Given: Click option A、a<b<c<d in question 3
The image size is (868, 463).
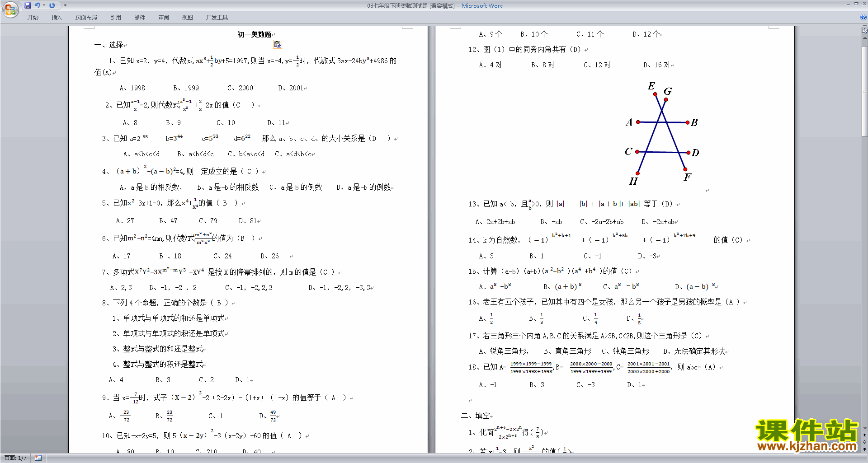Looking at the screenshot, I should click(142, 154).
